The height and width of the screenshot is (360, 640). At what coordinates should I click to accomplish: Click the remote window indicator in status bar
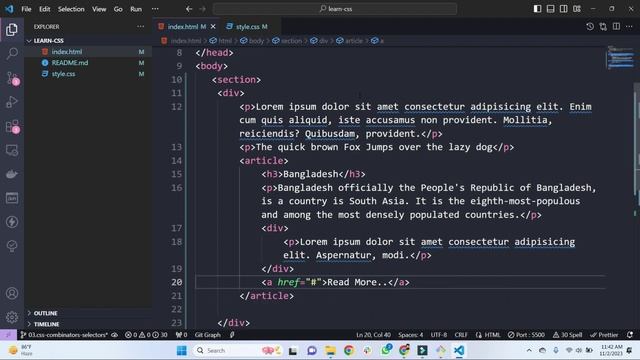point(8,335)
